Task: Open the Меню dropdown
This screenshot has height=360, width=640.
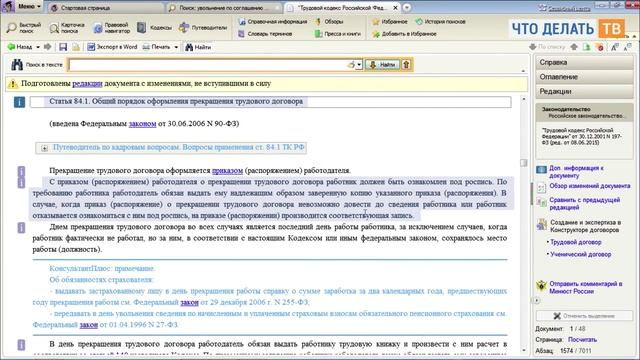Action: coord(29,7)
